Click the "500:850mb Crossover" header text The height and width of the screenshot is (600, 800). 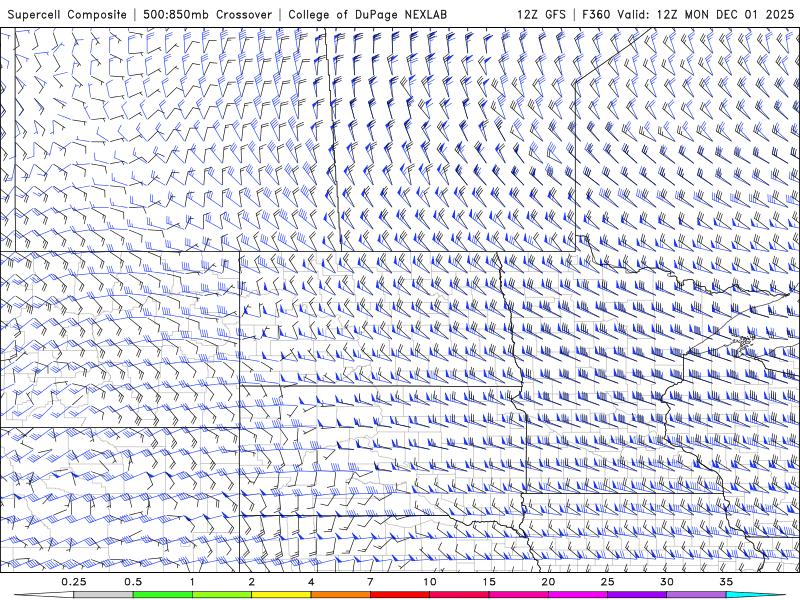pyautogui.click(x=208, y=15)
